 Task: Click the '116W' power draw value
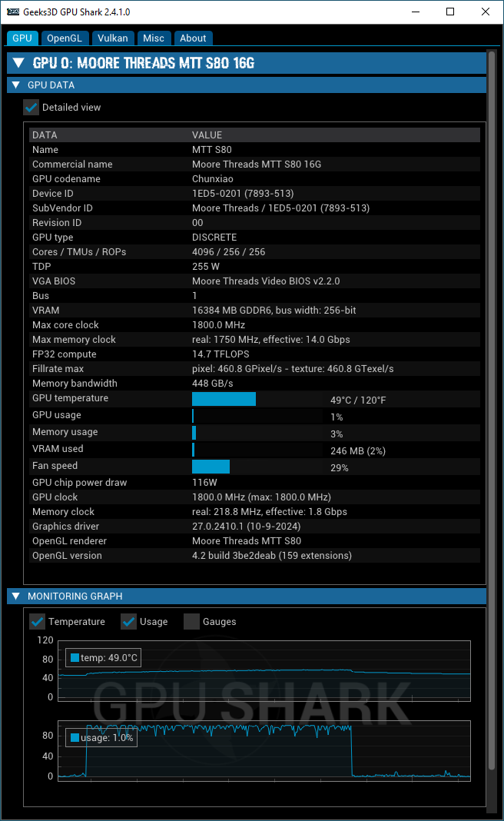pyautogui.click(x=204, y=483)
